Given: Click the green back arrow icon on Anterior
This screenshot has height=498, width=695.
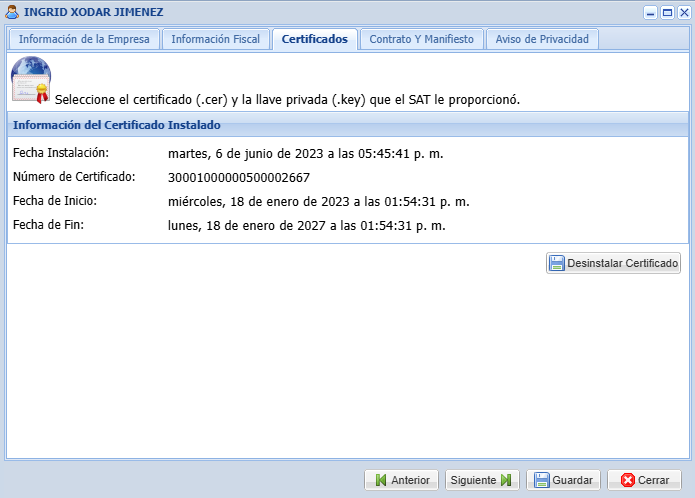Looking at the screenshot, I should click(380, 480).
